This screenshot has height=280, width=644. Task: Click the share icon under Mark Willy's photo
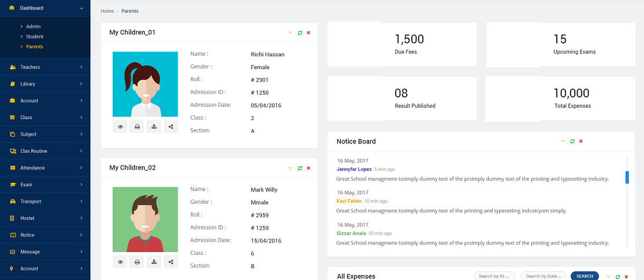[171, 262]
